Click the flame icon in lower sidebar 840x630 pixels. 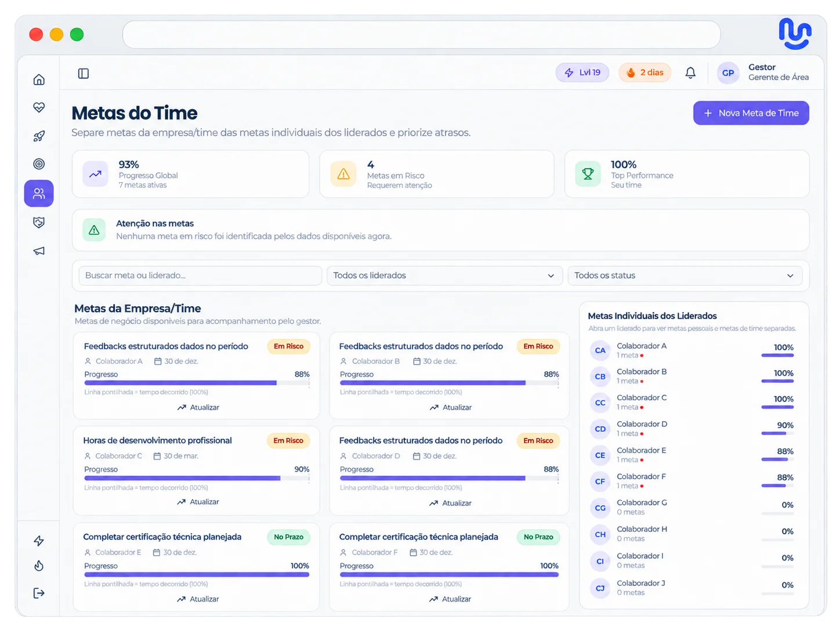point(39,566)
